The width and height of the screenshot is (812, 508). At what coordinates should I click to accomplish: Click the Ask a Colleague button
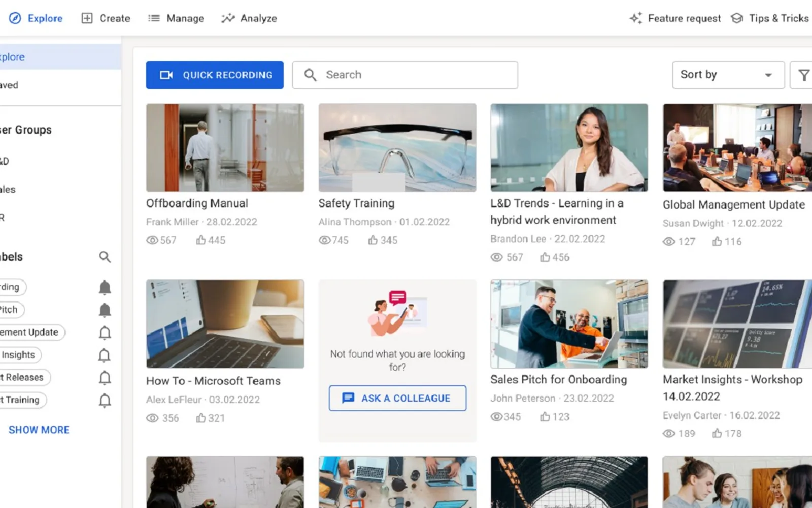[397, 398]
